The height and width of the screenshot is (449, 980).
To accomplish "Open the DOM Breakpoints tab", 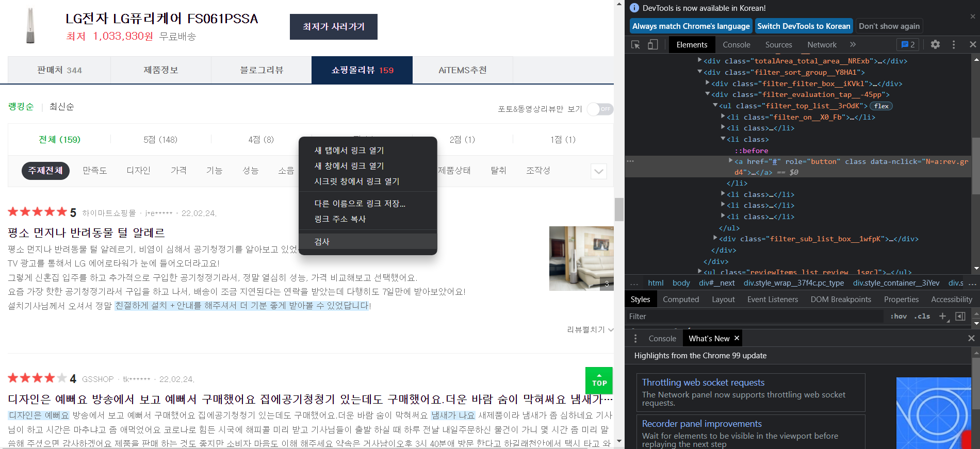I will pos(841,299).
